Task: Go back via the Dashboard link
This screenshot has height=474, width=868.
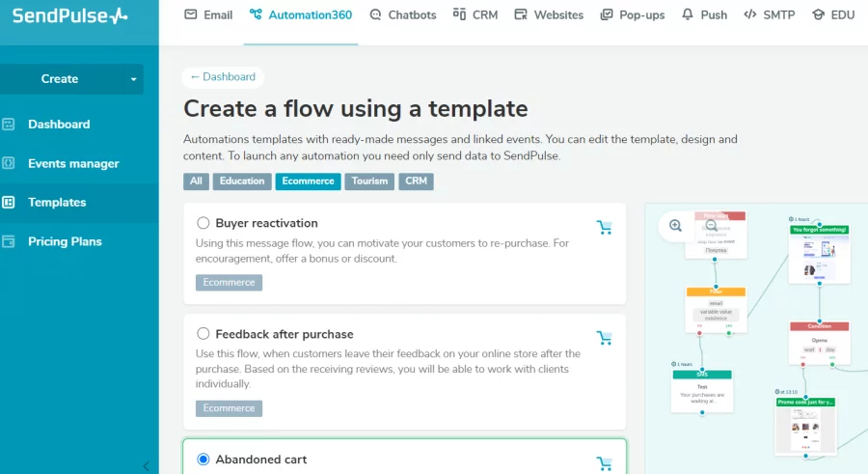Action: (x=223, y=77)
